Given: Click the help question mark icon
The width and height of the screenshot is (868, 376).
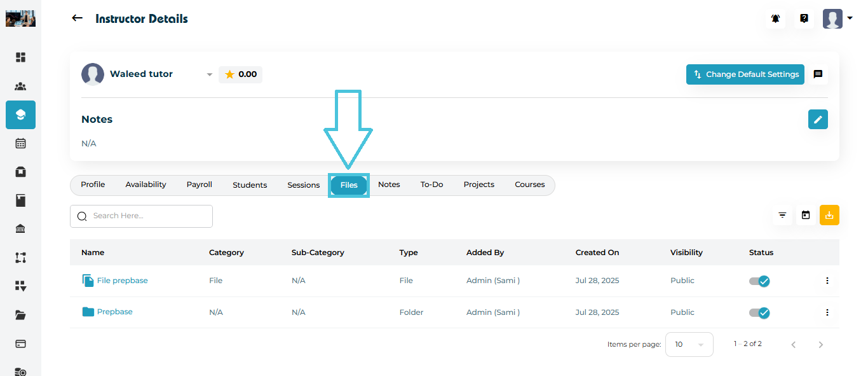Looking at the screenshot, I should [804, 19].
